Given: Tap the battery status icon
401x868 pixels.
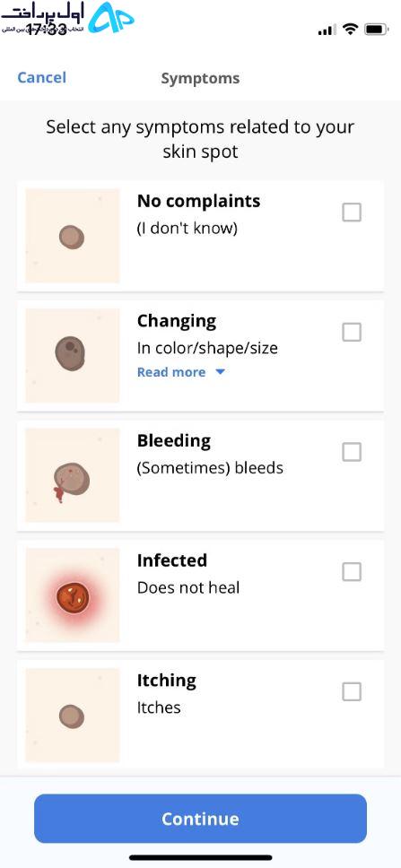Looking at the screenshot, I should [x=377, y=30].
